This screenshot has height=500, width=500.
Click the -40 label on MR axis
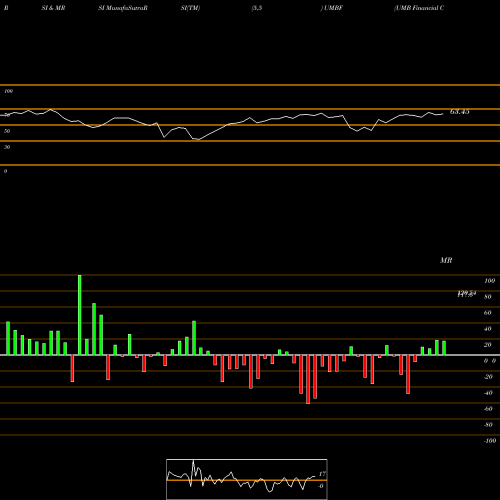tap(488, 393)
